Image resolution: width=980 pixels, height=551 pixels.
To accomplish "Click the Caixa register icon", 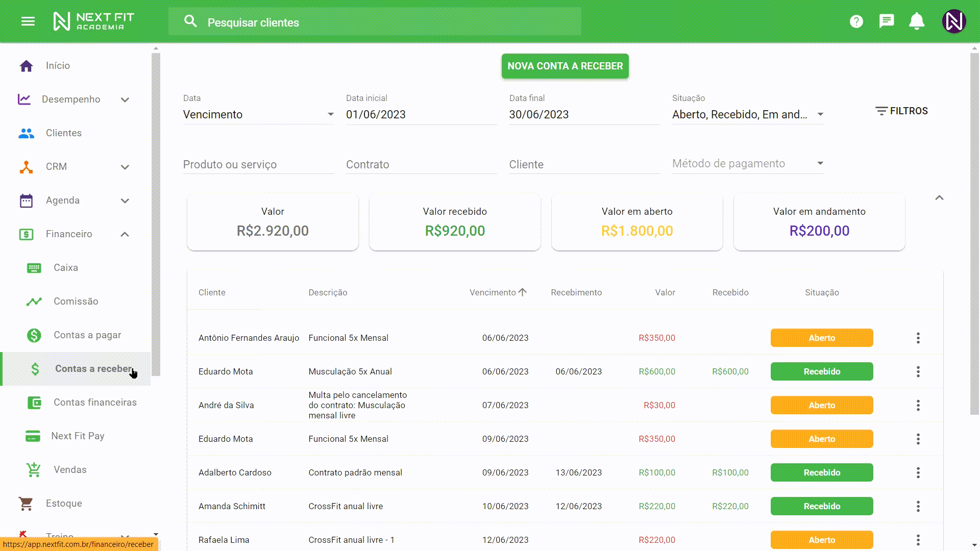I will click(34, 268).
